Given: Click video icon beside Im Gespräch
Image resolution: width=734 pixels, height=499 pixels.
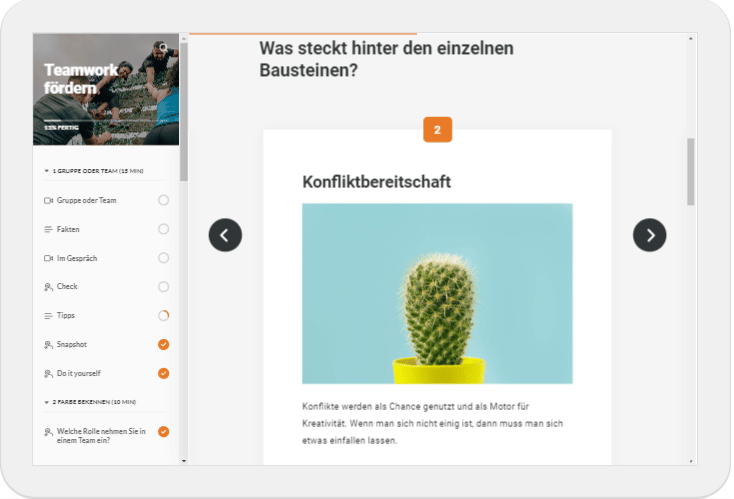Looking at the screenshot, I should 48,258.
